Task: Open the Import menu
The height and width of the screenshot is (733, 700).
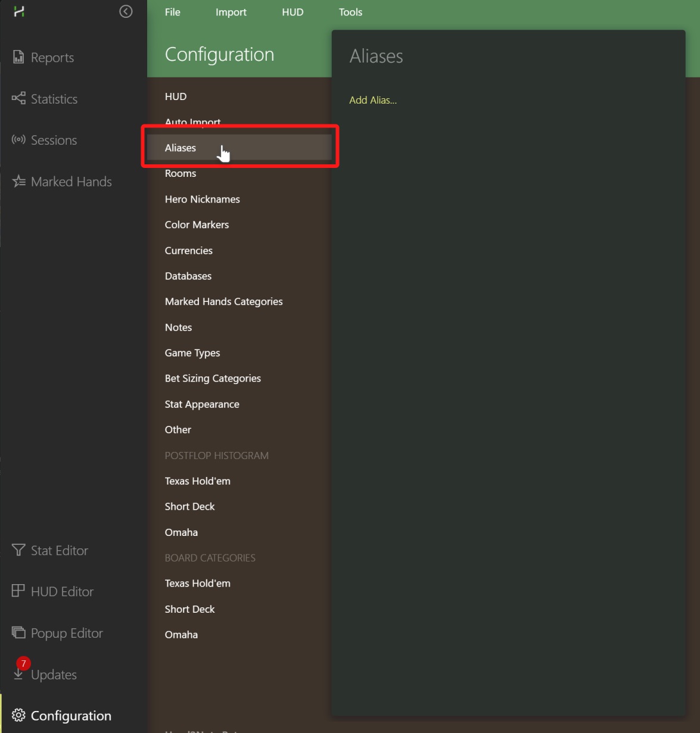Action: 231,12
